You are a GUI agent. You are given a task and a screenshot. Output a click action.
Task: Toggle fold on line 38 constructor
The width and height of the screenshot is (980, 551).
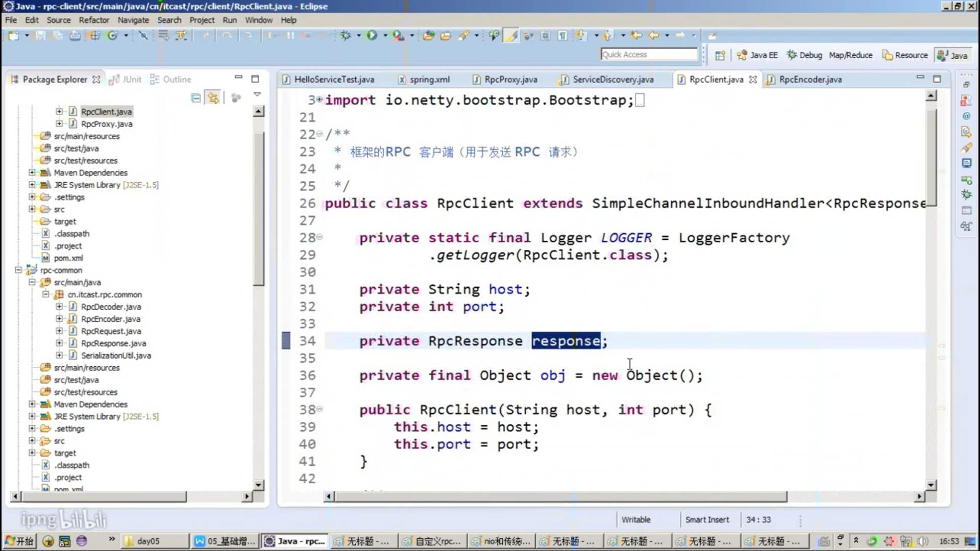(320, 409)
